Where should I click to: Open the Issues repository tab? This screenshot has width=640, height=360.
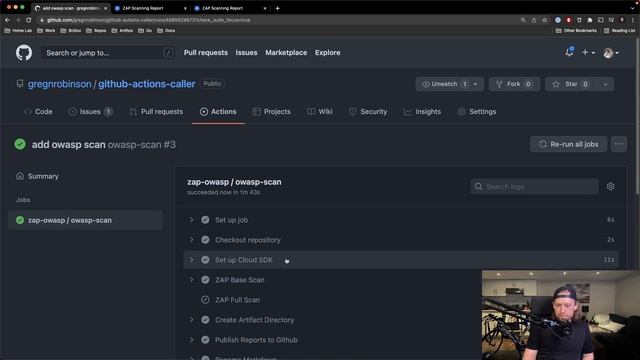pyautogui.click(x=90, y=111)
